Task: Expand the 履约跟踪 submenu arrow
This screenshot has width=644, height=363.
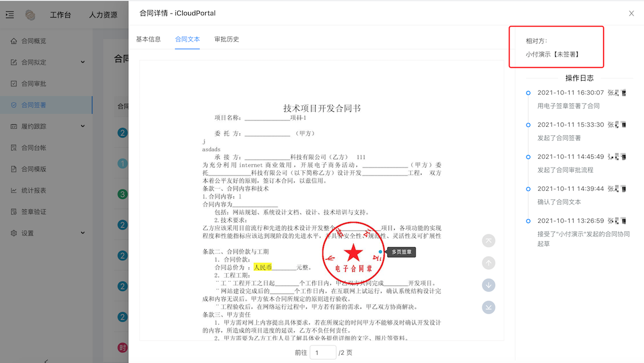Action: click(x=82, y=126)
